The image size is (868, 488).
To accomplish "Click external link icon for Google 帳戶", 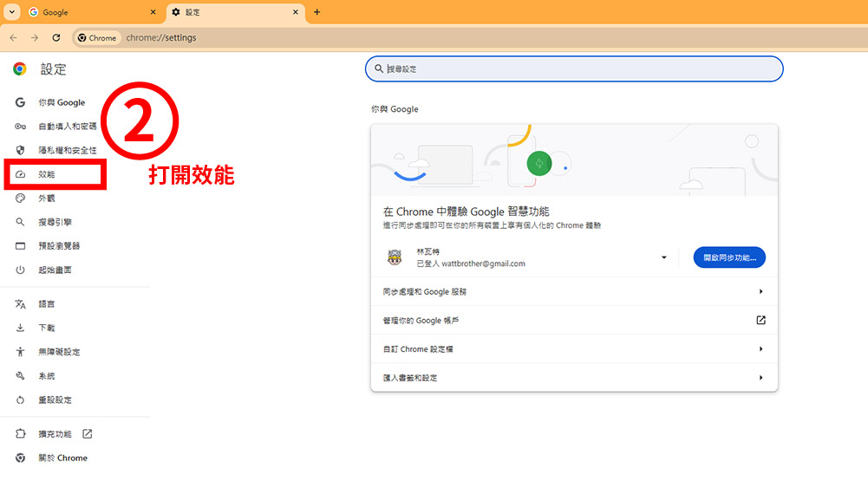I will pyautogui.click(x=761, y=321).
